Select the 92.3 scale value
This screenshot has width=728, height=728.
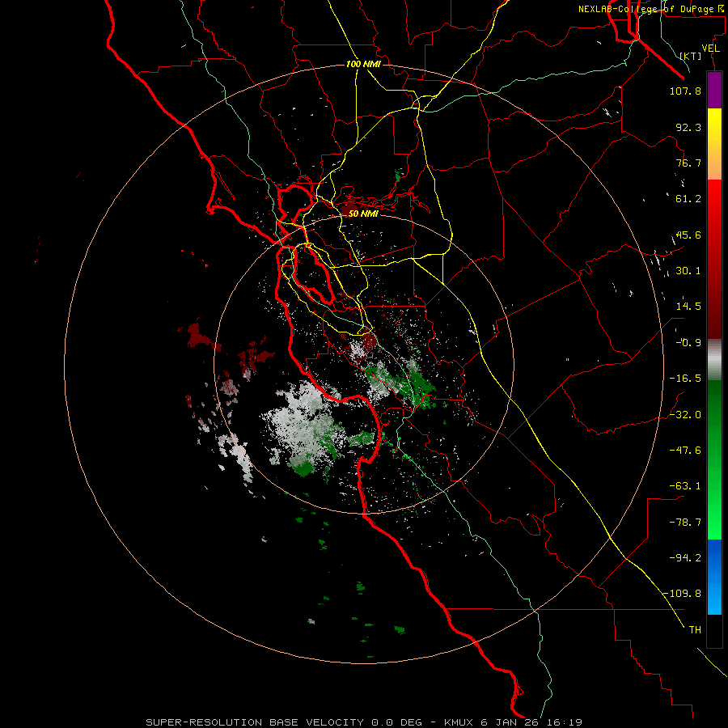pyautogui.click(x=688, y=127)
